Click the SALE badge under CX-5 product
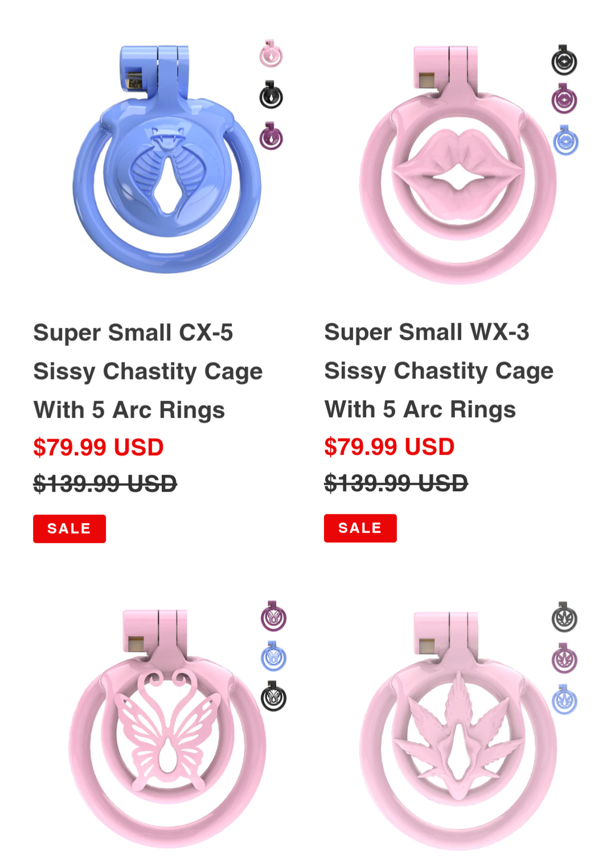 (x=69, y=529)
